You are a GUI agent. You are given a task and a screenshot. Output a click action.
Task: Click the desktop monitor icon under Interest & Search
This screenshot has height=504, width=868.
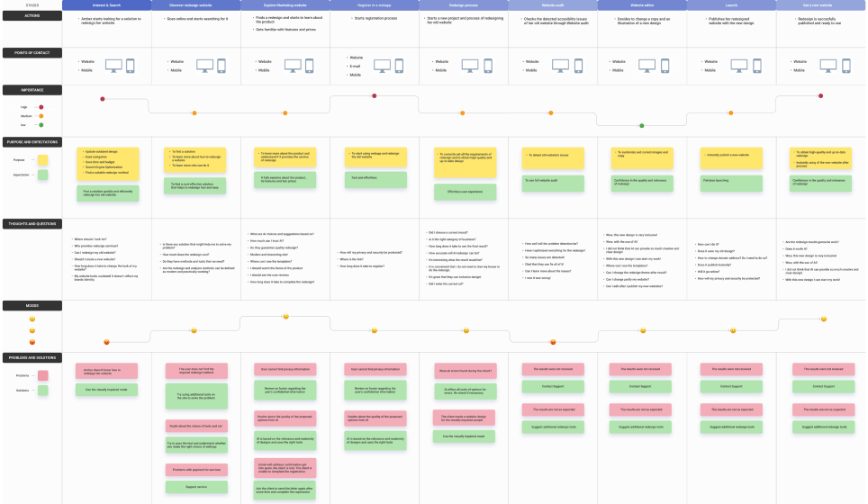113,66
